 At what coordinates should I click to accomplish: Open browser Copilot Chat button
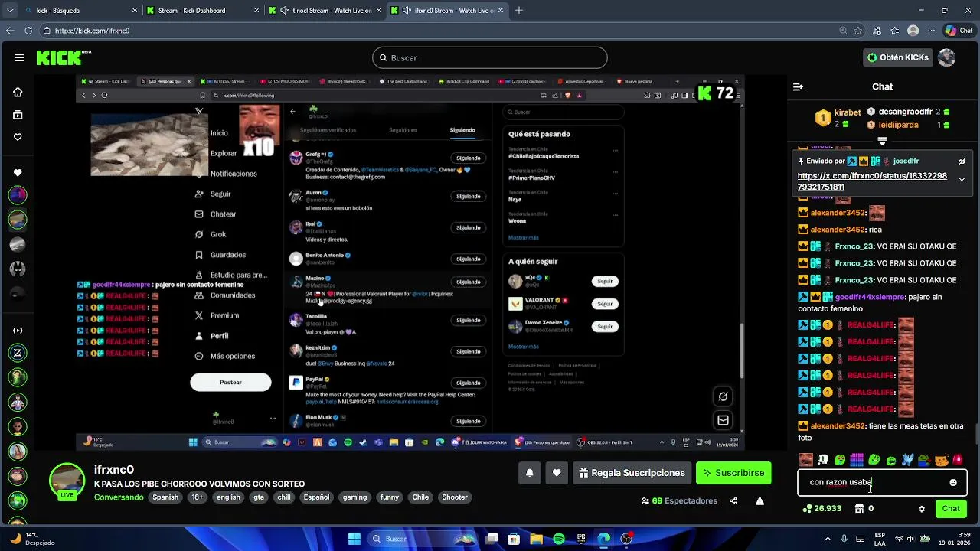coord(959,31)
